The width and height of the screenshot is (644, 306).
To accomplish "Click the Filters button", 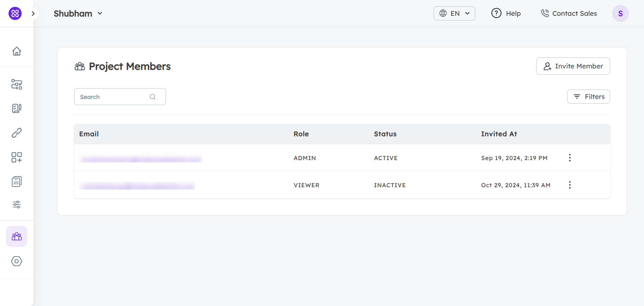I will tap(588, 97).
